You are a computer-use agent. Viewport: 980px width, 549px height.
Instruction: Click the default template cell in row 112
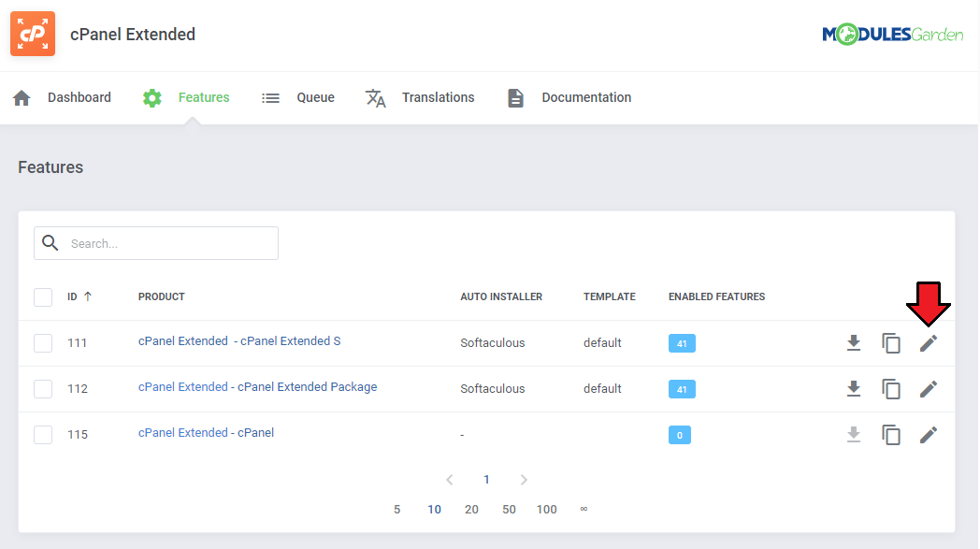(602, 388)
